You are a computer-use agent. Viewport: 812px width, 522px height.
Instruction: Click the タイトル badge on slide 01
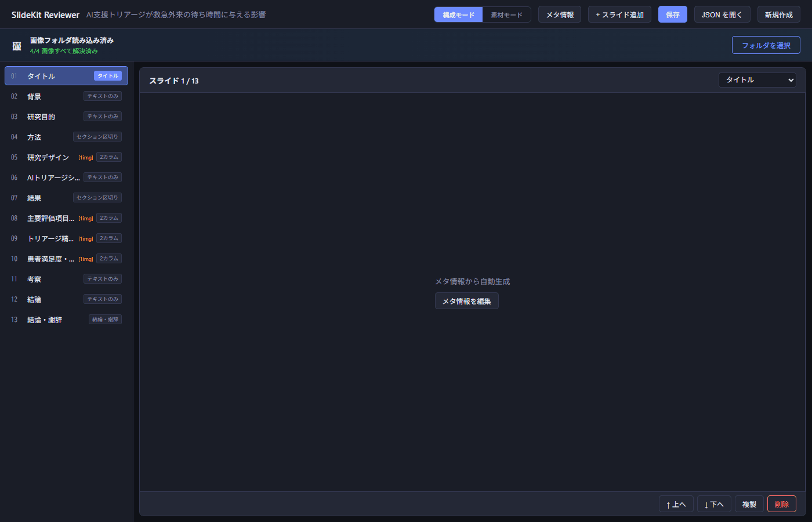click(x=107, y=75)
